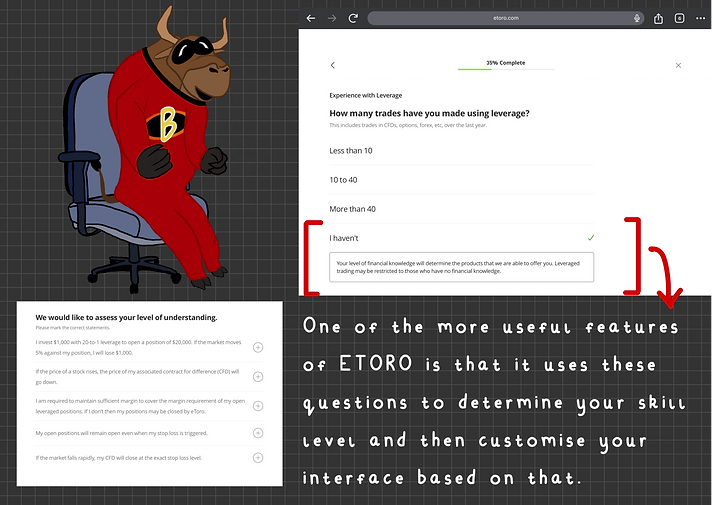
Task: Select the '10 to 40' answer
Action: pos(462,180)
